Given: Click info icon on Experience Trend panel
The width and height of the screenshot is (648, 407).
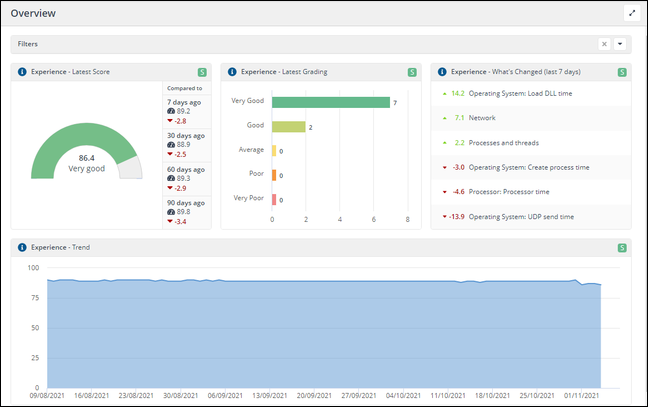Looking at the screenshot, I should (22, 247).
